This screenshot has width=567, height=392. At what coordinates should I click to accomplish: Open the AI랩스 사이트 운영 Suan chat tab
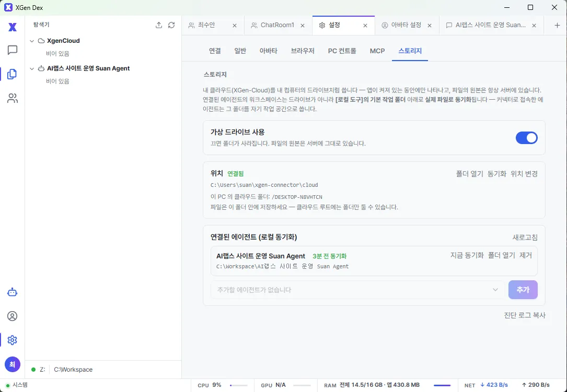(490, 25)
